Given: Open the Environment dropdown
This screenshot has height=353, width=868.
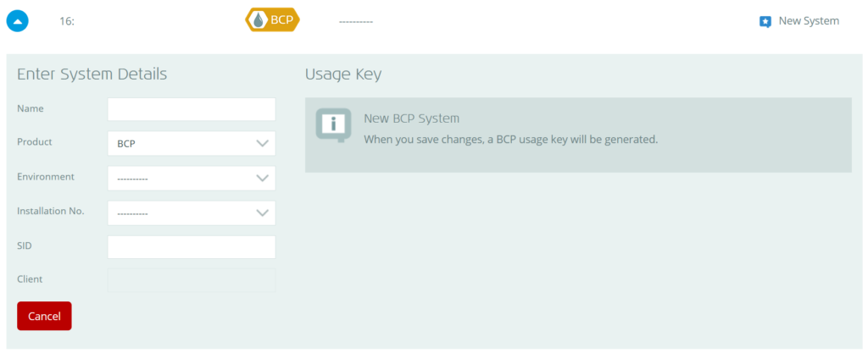Looking at the screenshot, I should (x=192, y=179).
